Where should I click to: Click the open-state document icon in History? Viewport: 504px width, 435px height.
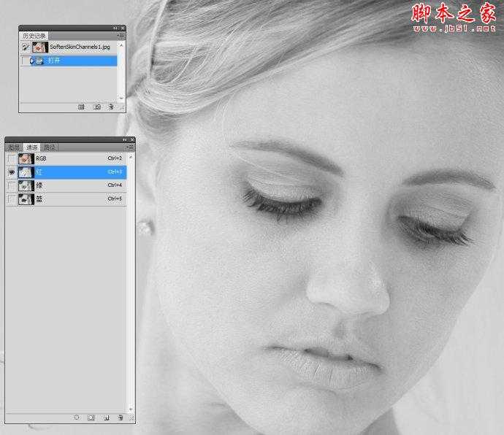[39, 61]
